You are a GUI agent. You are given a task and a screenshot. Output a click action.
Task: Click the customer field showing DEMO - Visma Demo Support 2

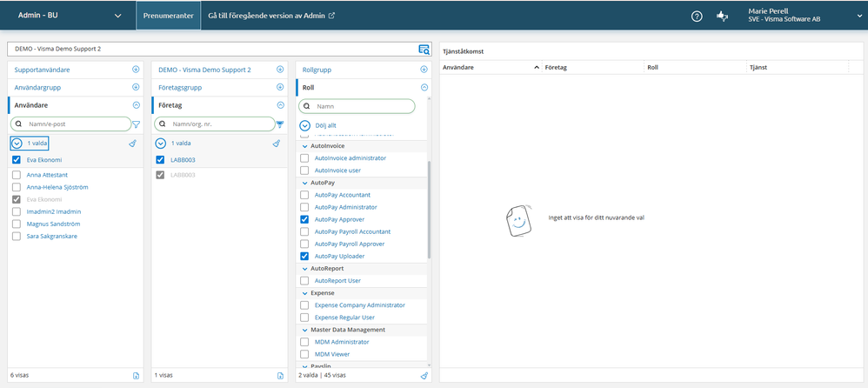(x=219, y=50)
